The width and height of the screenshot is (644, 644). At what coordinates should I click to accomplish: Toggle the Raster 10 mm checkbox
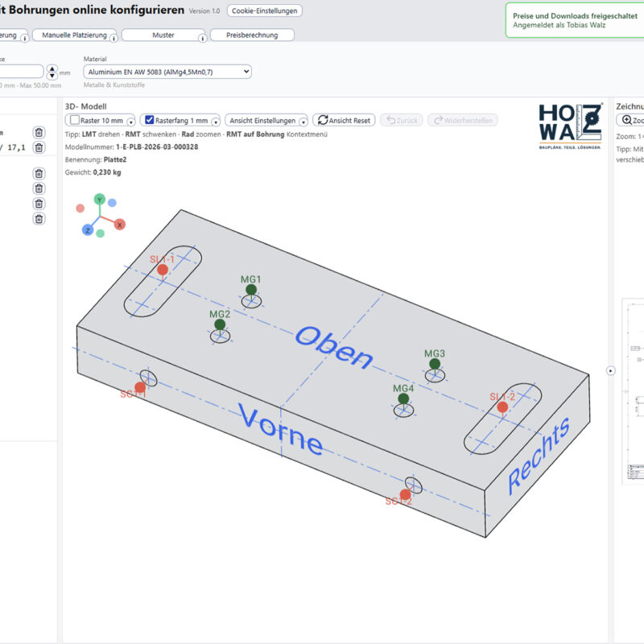coord(74,120)
